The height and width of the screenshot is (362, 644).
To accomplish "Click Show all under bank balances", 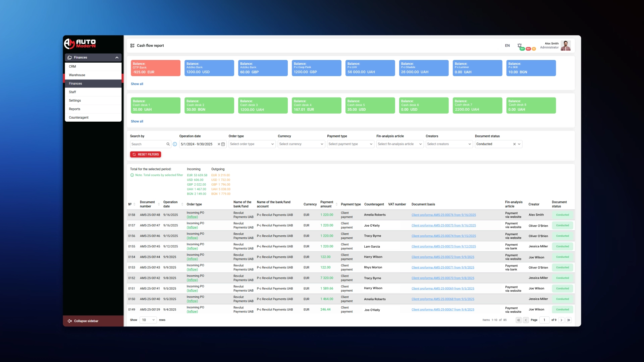I will [x=137, y=84].
